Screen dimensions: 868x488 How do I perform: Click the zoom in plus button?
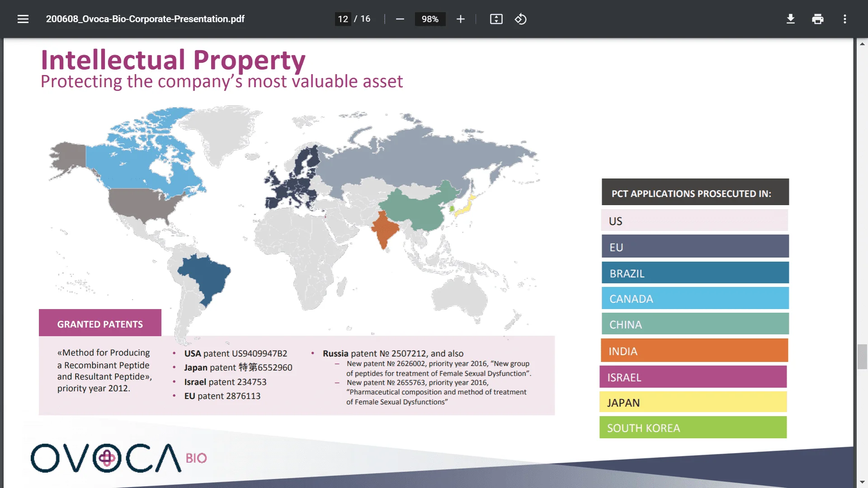pyautogui.click(x=460, y=19)
